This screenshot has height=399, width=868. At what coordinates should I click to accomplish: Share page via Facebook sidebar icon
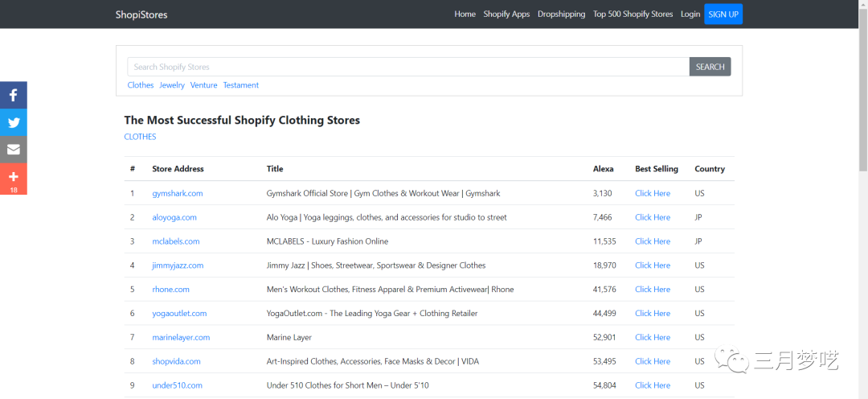tap(14, 95)
